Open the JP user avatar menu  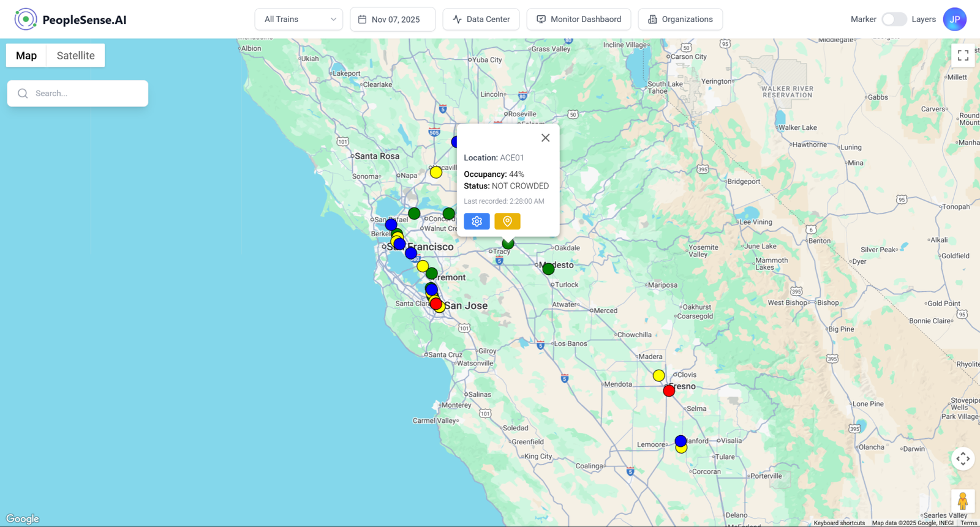954,20
